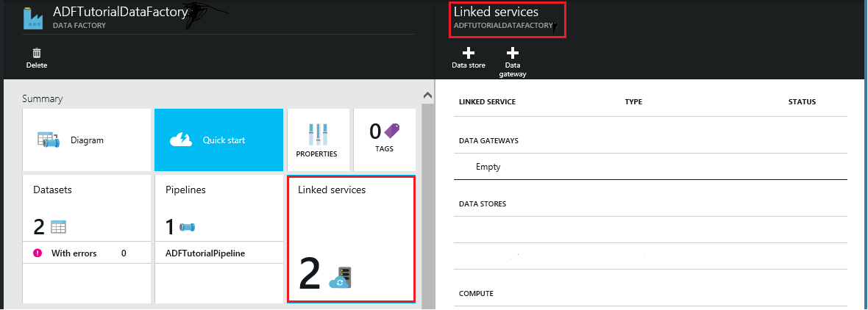
Task: Click the Delete trash can icon
Action: (x=37, y=54)
